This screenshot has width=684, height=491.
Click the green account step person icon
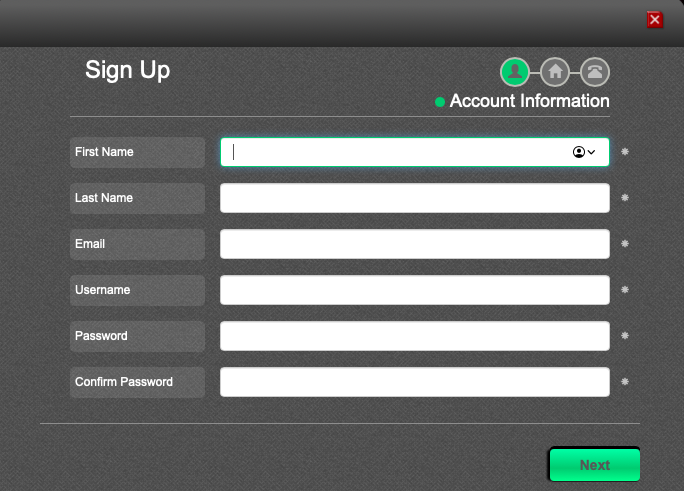click(515, 72)
